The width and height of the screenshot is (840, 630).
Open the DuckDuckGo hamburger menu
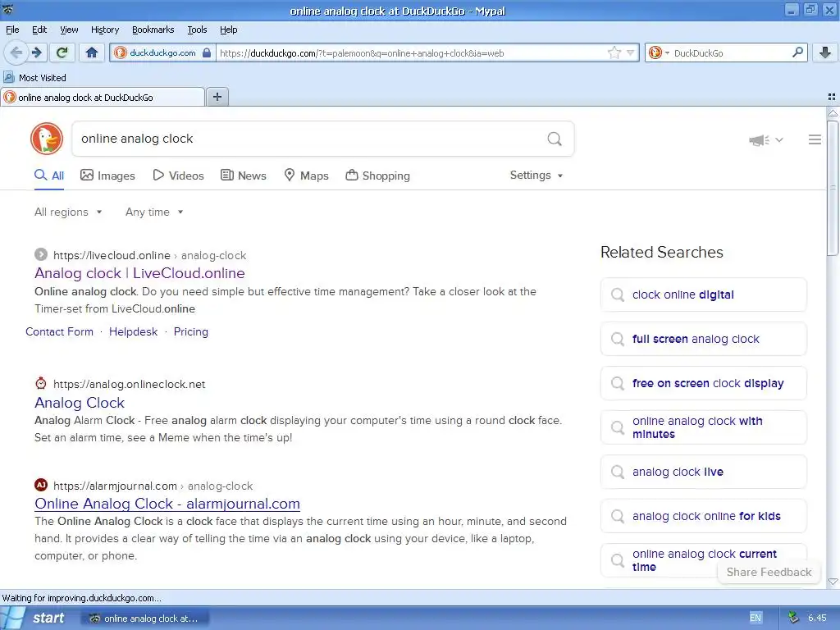point(815,139)
